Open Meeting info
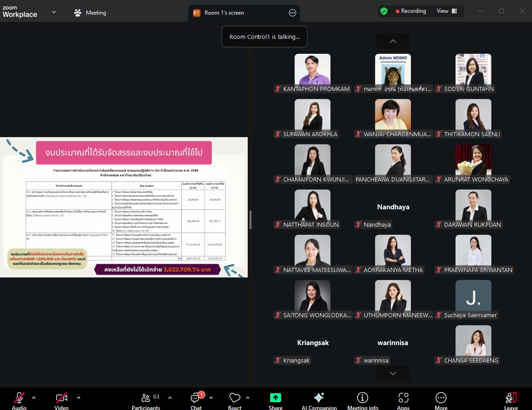Screen dimensions: 532x410 pyautogui.click(x=363, y=401)
